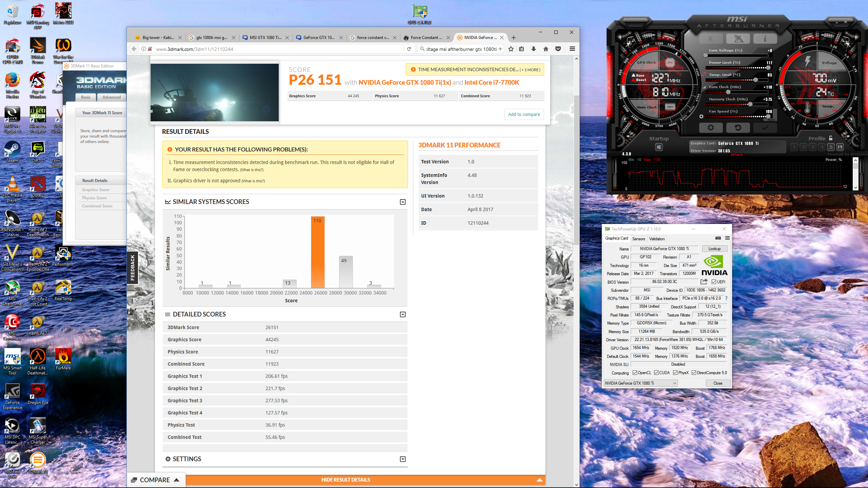
Task: Toggle the power and temp limit link icon
Action: tap(704, 75)
